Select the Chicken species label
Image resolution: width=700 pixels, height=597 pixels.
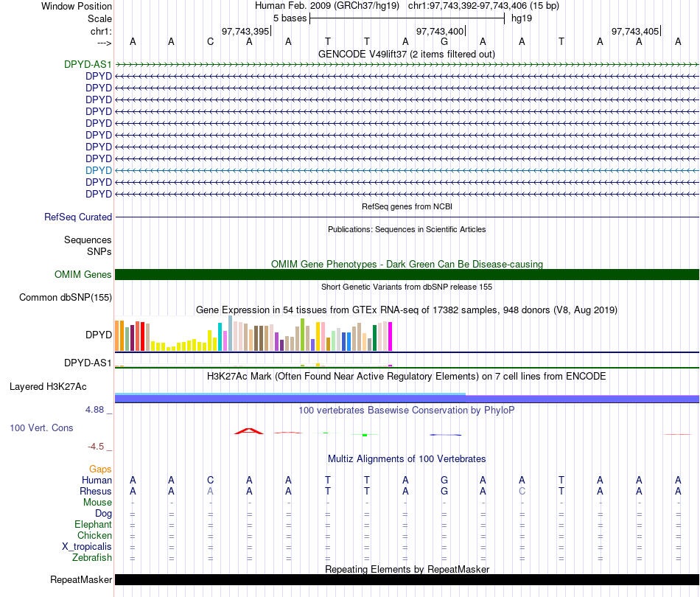(94, 535)
